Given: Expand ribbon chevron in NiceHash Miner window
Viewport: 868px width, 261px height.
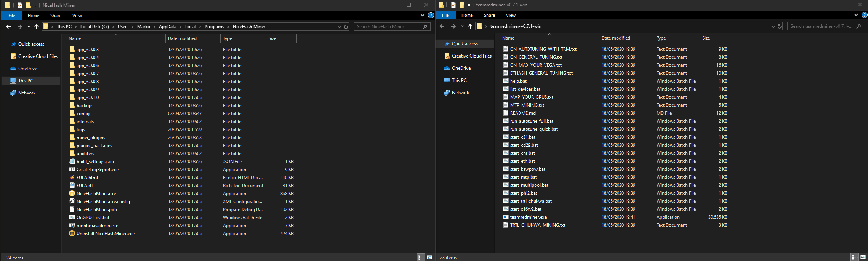Looking at the screenshot, I should coord(422,15).
